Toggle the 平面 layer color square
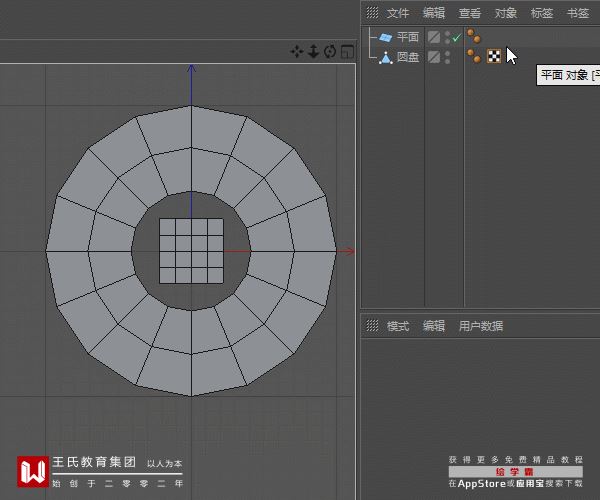Screen dimensions: 600x500 434,37
